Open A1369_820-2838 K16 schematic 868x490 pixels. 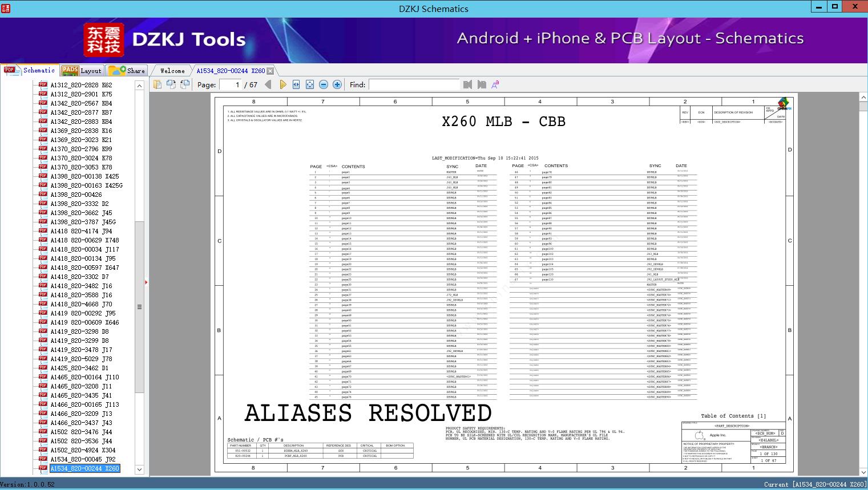click(81, 131)
